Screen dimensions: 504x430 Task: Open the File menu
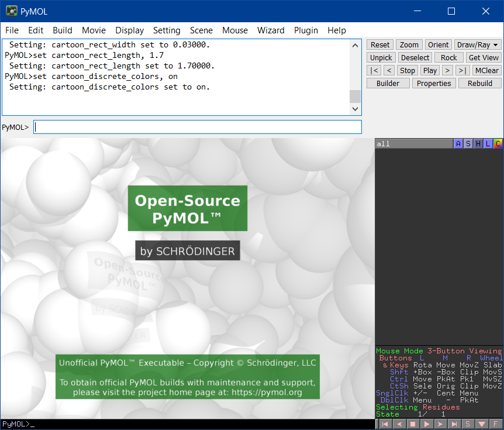[12, 30]
